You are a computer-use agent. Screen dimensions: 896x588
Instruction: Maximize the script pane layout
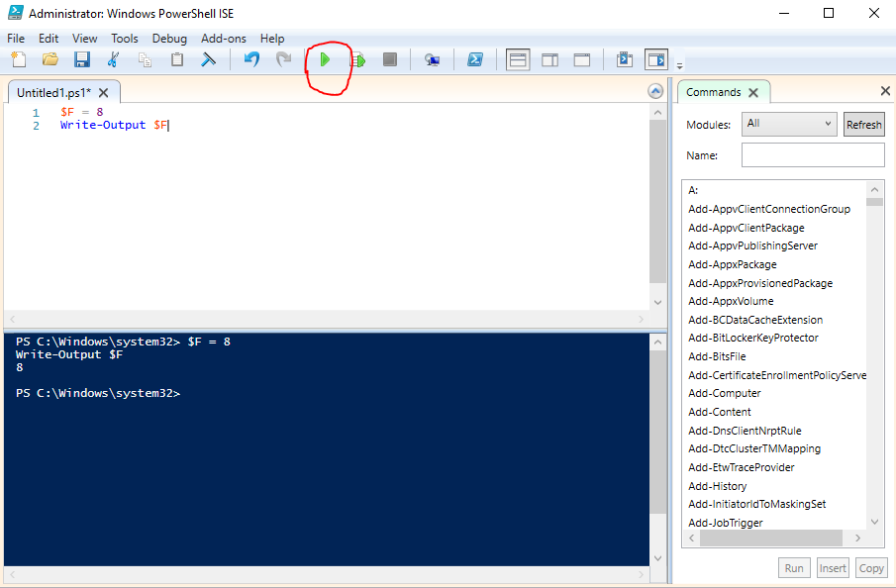582,59
